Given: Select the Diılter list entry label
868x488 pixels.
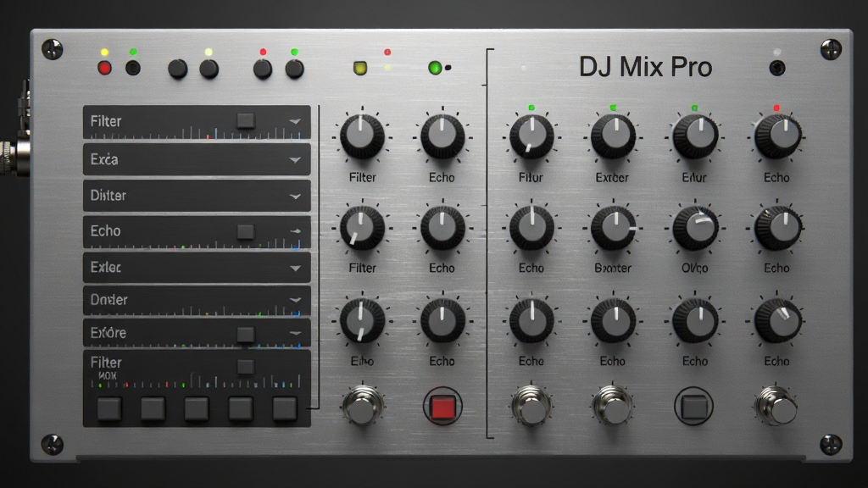Looking at the screenshot, I should [108, 196].
